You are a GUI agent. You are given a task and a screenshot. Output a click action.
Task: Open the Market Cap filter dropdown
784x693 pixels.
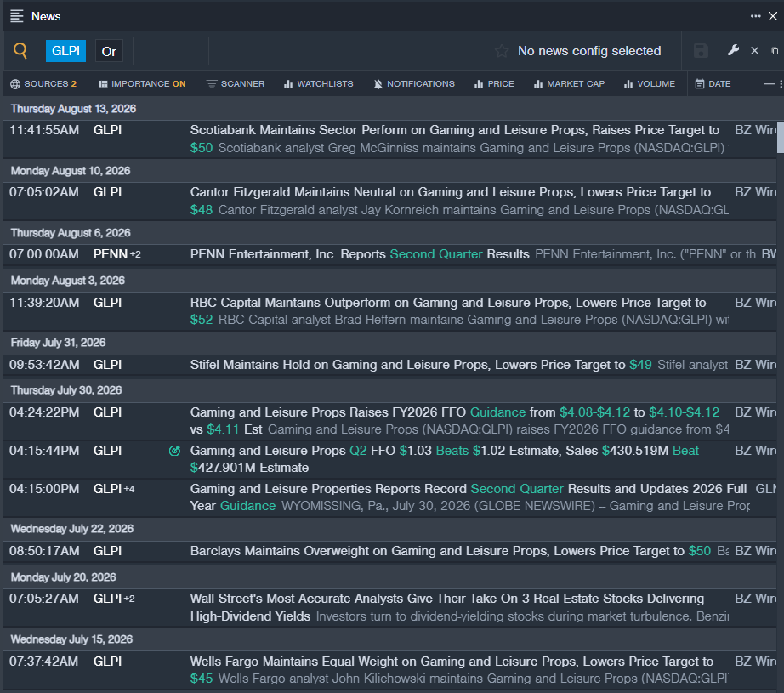(x=569, y=84)
